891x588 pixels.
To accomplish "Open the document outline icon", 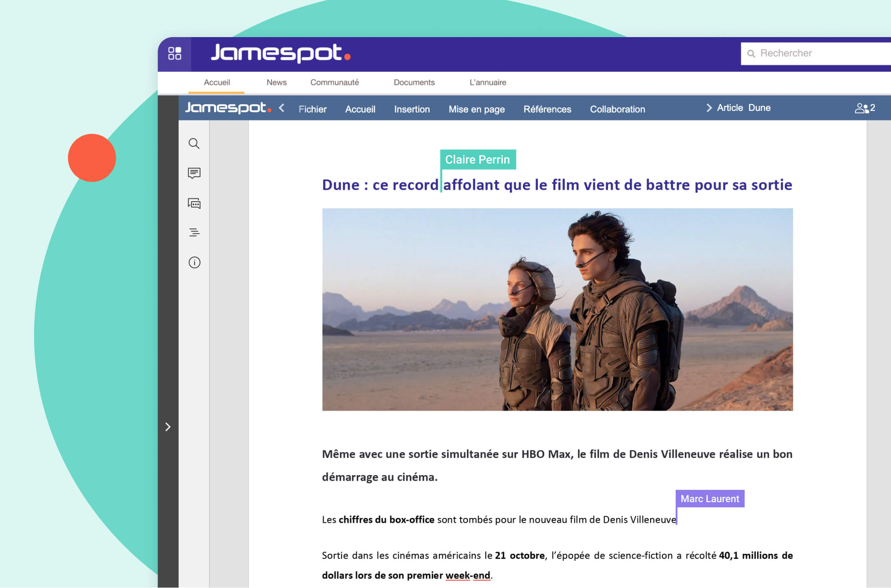I will (194, 233).
